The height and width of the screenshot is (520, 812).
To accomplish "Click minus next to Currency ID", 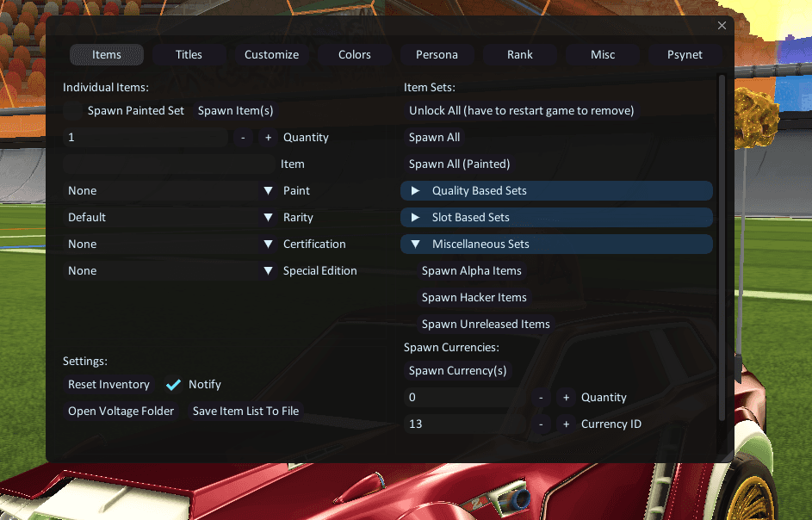I will pyautogui.click(x=541, y=424).
